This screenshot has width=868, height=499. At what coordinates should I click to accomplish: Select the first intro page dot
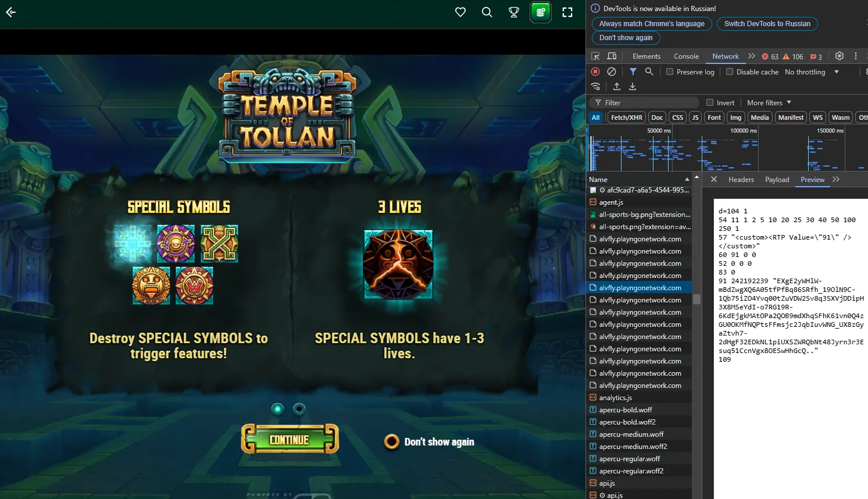coord(278,409)
